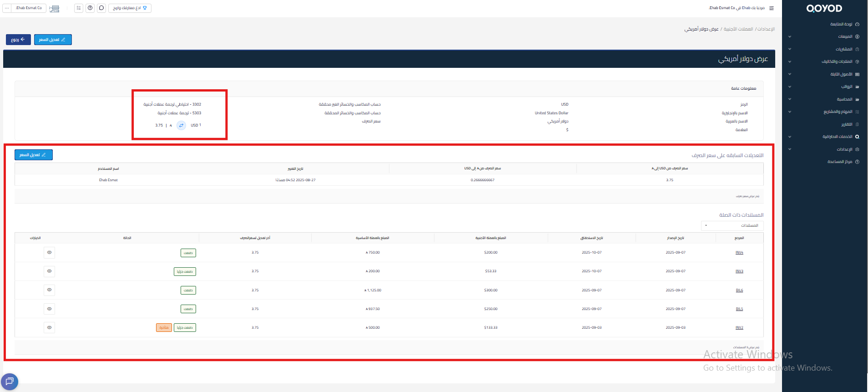Click the المشتريات clipboard sidebar icon
This screenshot has height=392, width=868.
click(857, 49)
